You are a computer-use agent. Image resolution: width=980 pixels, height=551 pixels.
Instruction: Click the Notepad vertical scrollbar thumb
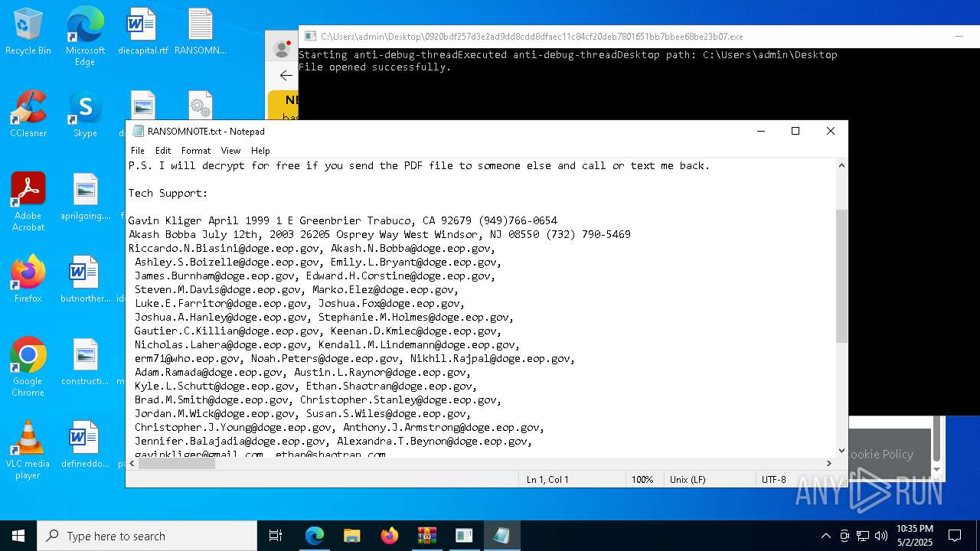(x=841, y=275)
